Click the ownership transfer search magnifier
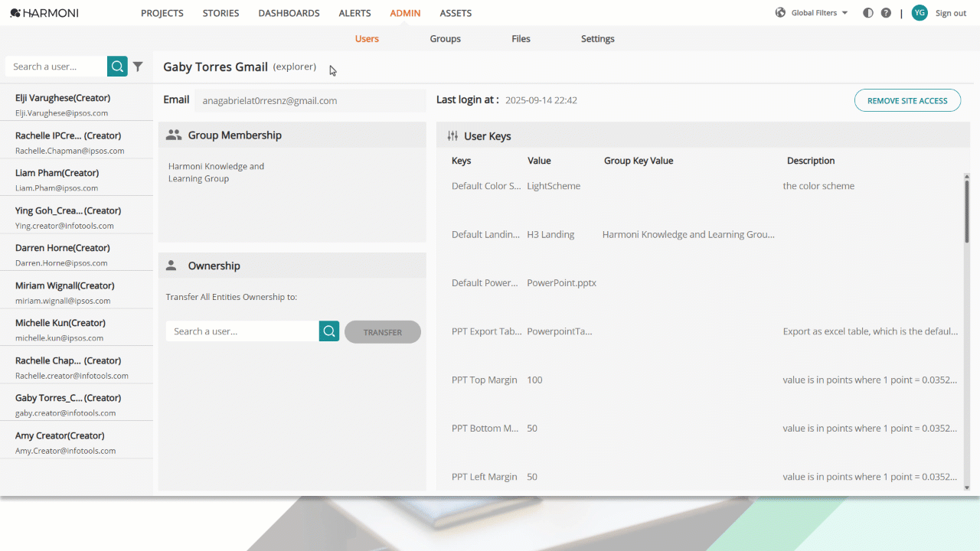 pyautogui.click(x=329, y=331)
